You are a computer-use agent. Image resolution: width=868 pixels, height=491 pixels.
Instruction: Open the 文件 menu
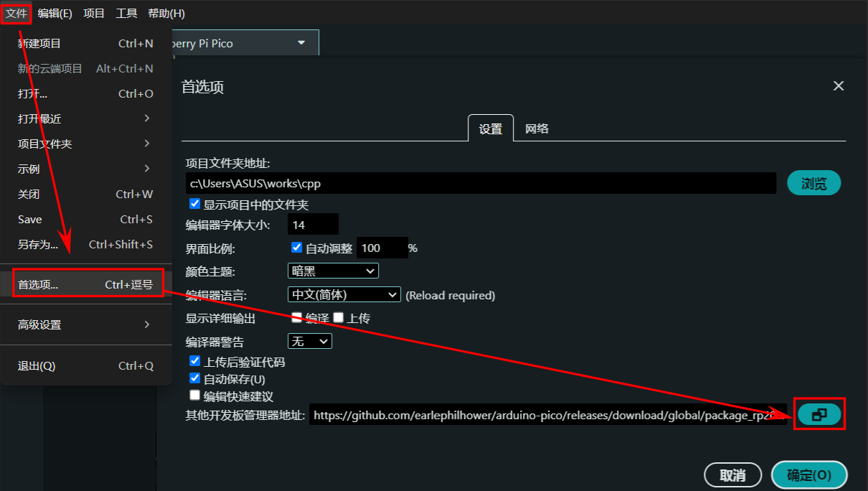click(x=16, y=13)
